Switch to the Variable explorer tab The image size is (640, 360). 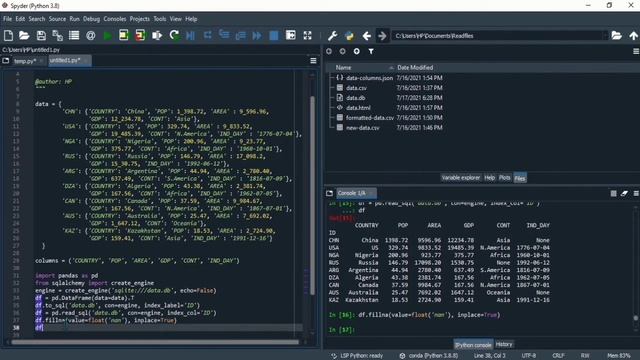tap(461, 178)
